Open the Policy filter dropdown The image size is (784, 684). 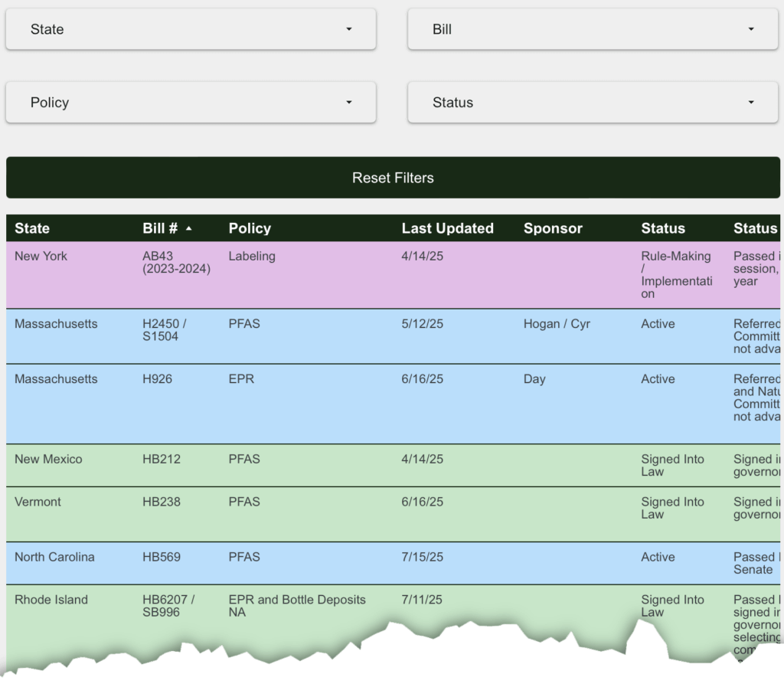tap(191, 103)
